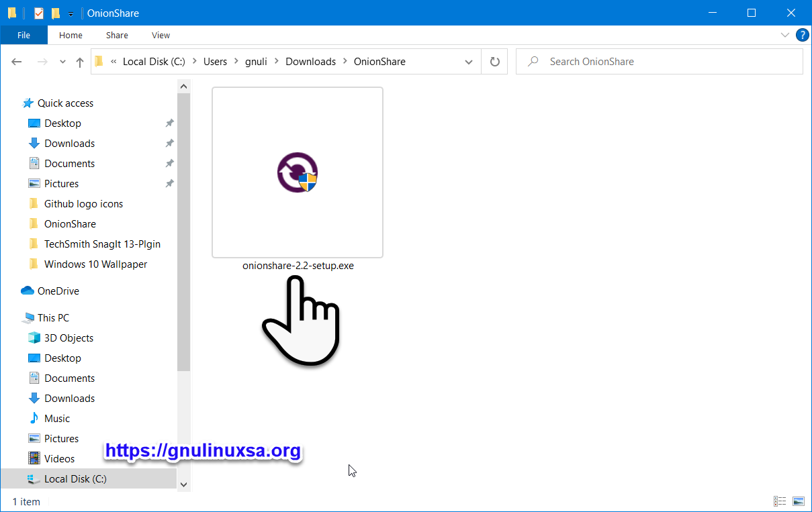812x512 pixels.
Task: Go up one folder level arrow
Action: click(x=80, y=62)
